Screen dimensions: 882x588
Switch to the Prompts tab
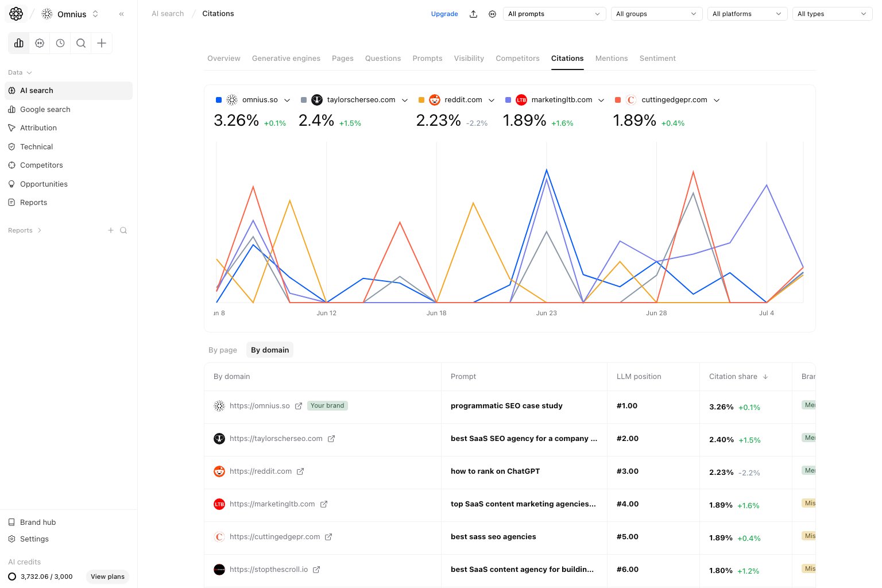pyautogui.click(x=428, y=59)
